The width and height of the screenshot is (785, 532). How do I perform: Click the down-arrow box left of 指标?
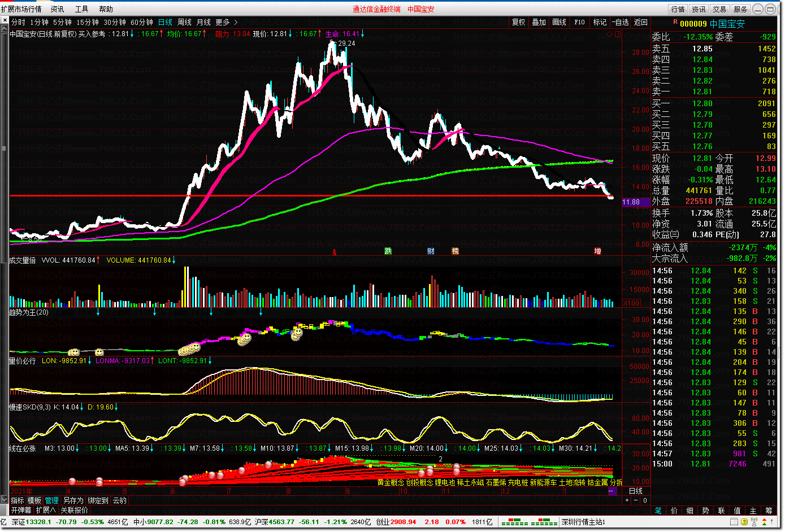coord(5,500)
